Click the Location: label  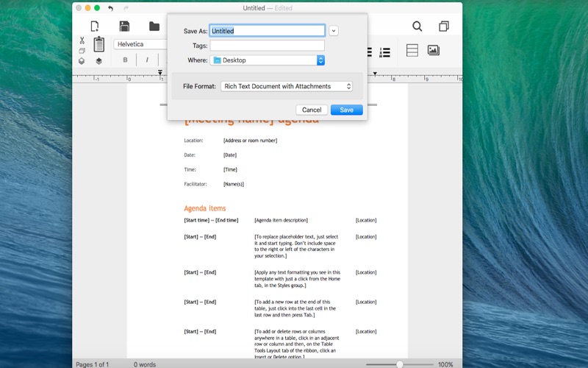click(193, 141)
